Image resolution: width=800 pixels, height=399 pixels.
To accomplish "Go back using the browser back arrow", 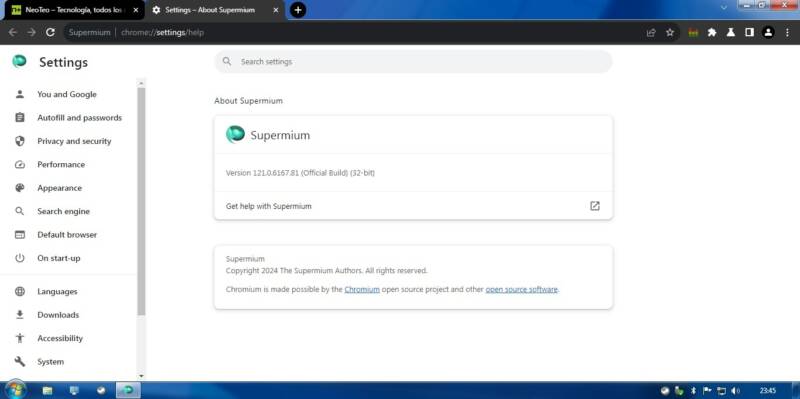I will tap(13, 32).
